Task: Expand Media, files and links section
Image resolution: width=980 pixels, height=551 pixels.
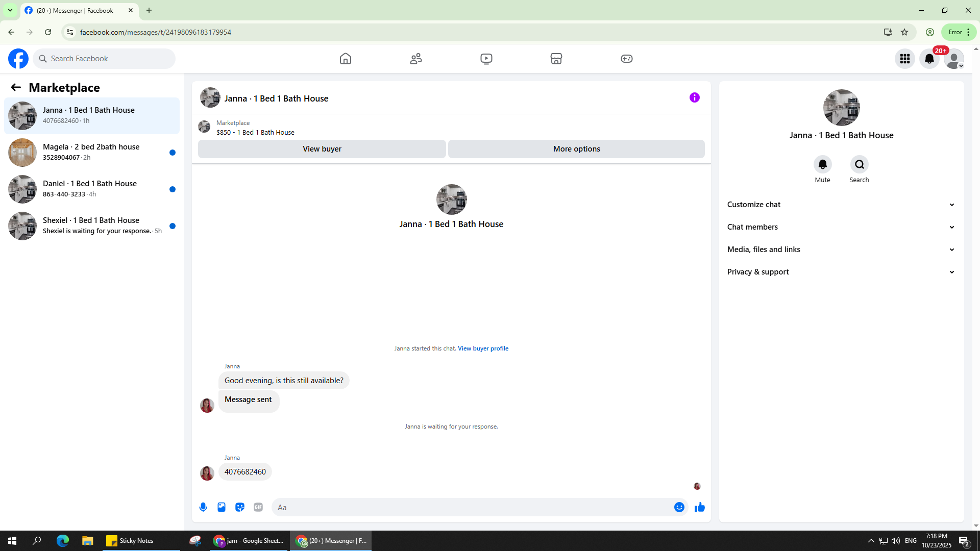Action: pos(841,249)
